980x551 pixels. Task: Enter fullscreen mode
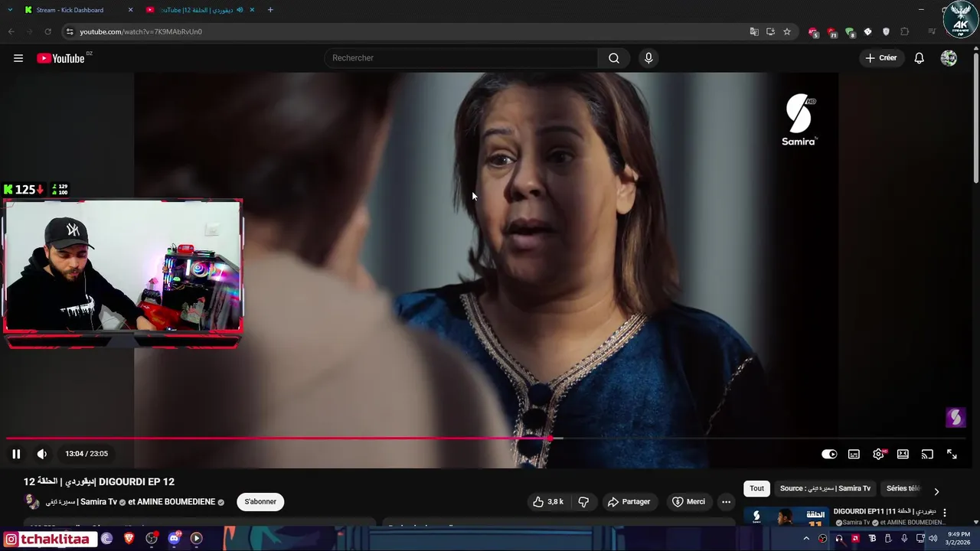[x=952, y=454]
